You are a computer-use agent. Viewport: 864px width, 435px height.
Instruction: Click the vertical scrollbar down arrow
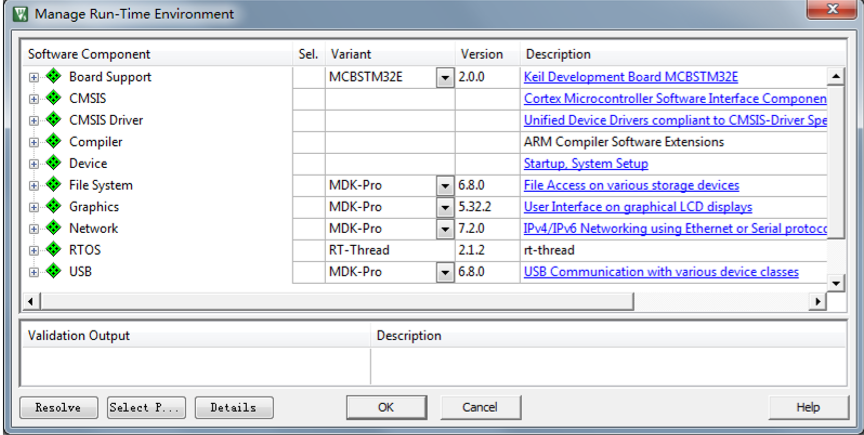(836, 283)
